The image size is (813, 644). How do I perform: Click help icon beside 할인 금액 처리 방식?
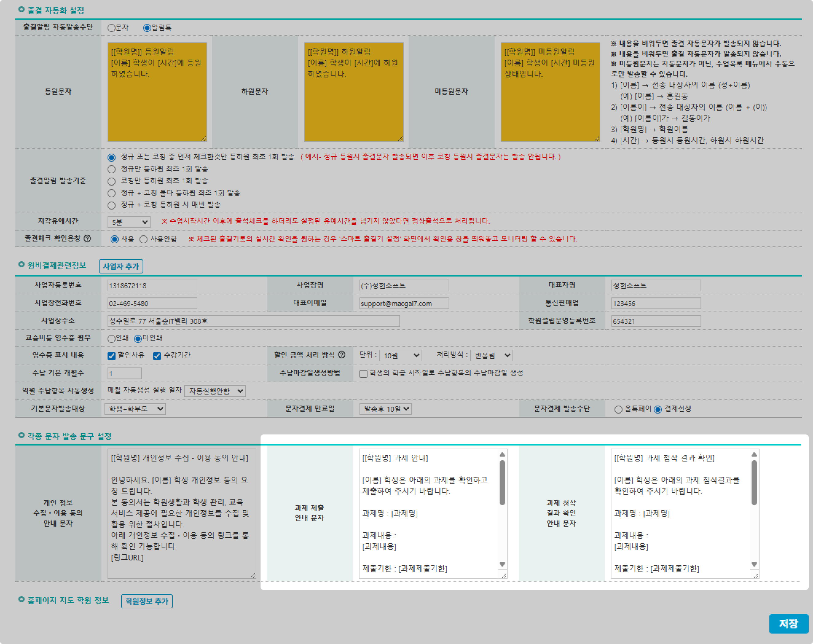[342, 355]
